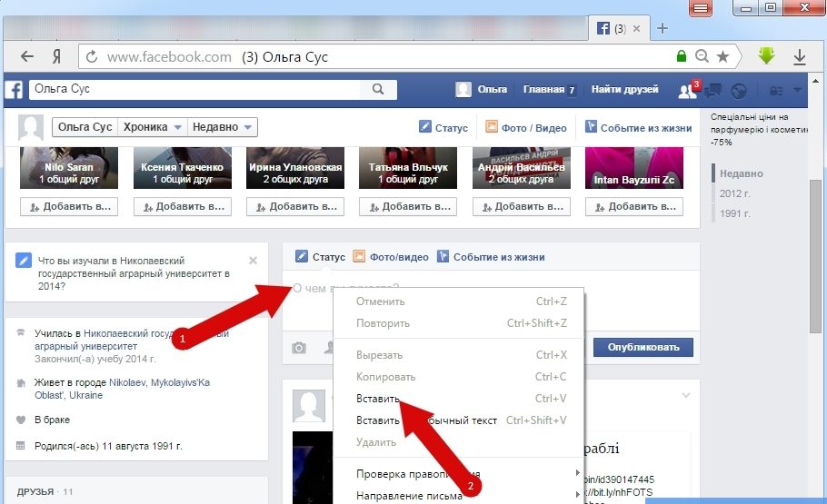Go back with the browser back arrow
827x504 pixels.
tap(27, 56)
